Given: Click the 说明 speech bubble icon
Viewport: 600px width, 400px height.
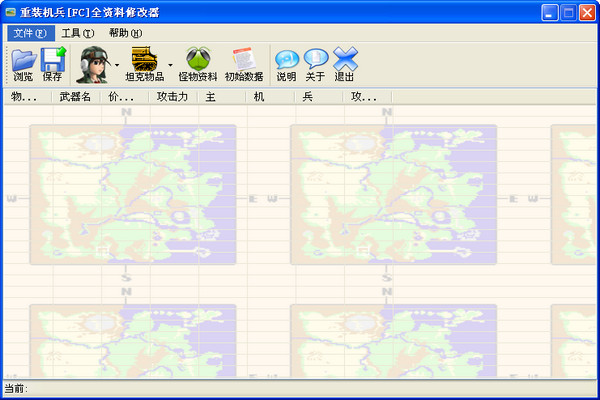Looking at the screenshot, I should (x=287, y=64).
